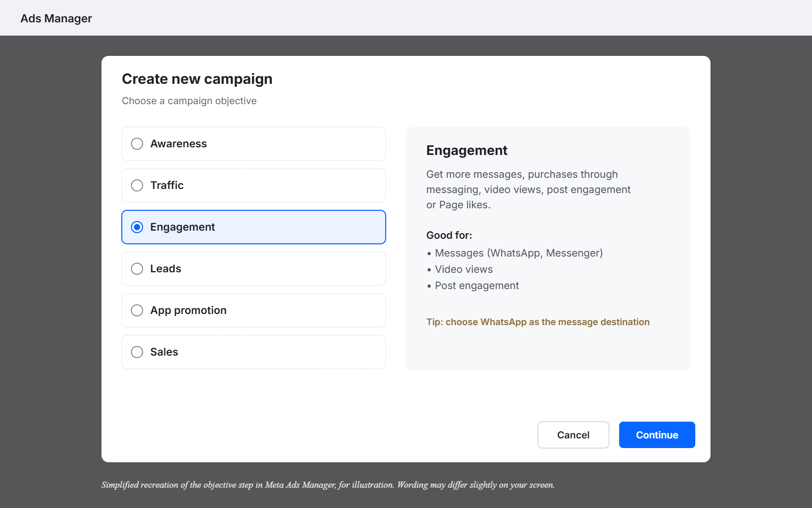Viewport: 812px width, 508px height.
Task: Select the Sales objective radio button
Action: coord(137,352)
